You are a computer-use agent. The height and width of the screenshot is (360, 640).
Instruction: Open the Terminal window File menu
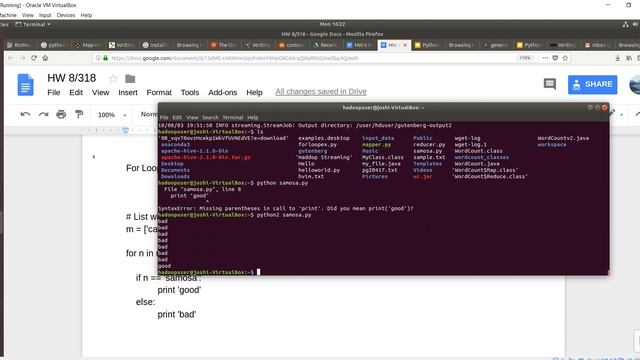(x=164, y=117)
